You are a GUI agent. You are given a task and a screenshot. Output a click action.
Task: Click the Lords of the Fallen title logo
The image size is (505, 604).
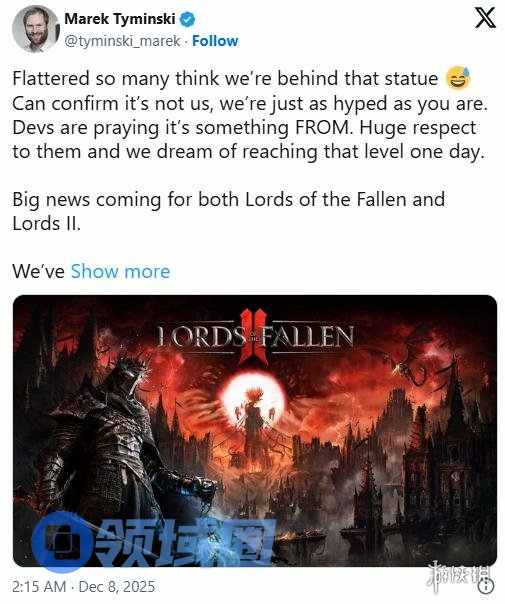255,337
